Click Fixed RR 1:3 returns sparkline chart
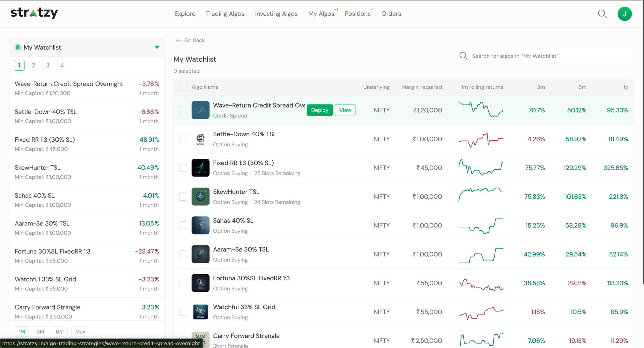The width and height of the screenshot is (644, 348). (x=481, y=167)
